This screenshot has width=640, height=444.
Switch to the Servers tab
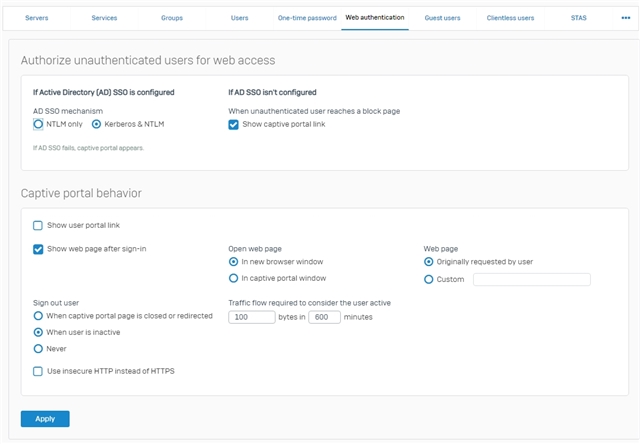coord(36,18)
